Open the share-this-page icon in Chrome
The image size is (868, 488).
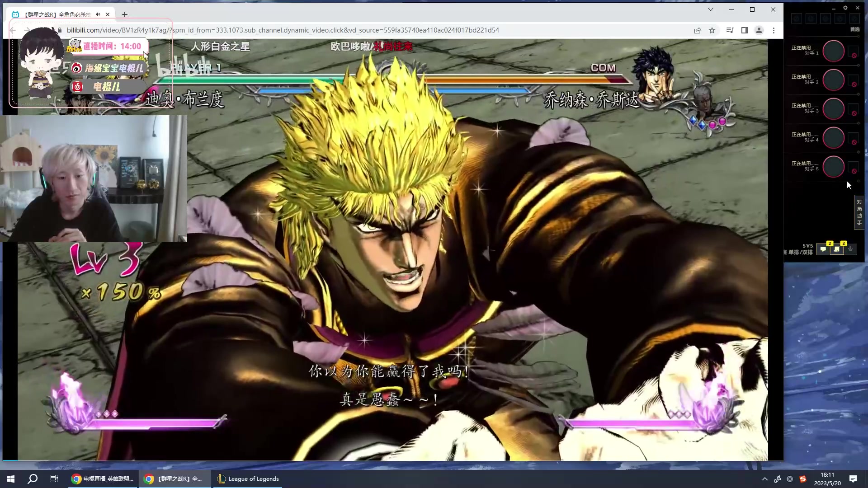pyautogui.click(x=698, y=30)
